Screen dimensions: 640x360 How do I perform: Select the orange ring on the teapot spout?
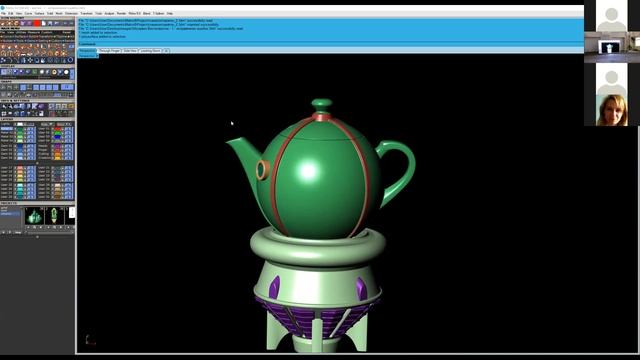pos(262,170)
